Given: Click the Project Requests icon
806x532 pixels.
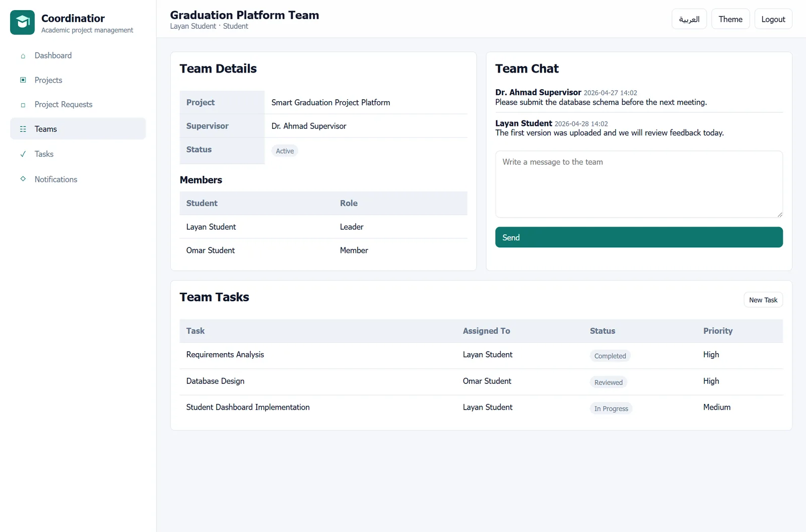Looking at the screenshot, I should point(23,105).
